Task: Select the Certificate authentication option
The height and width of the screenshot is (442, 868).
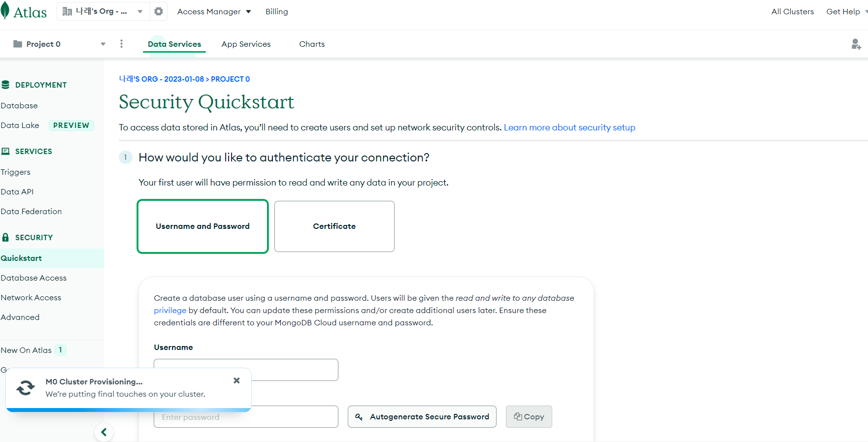Action: click(x=334, y=226)
